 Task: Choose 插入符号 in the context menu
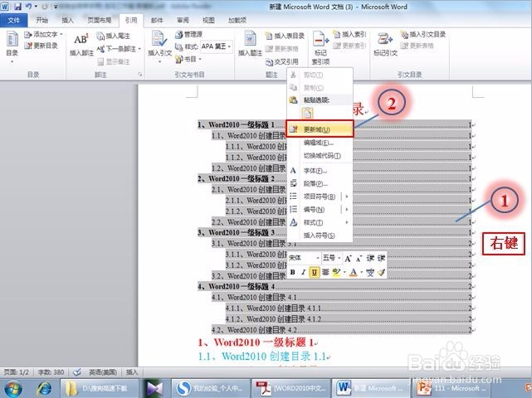coord(320,235)
